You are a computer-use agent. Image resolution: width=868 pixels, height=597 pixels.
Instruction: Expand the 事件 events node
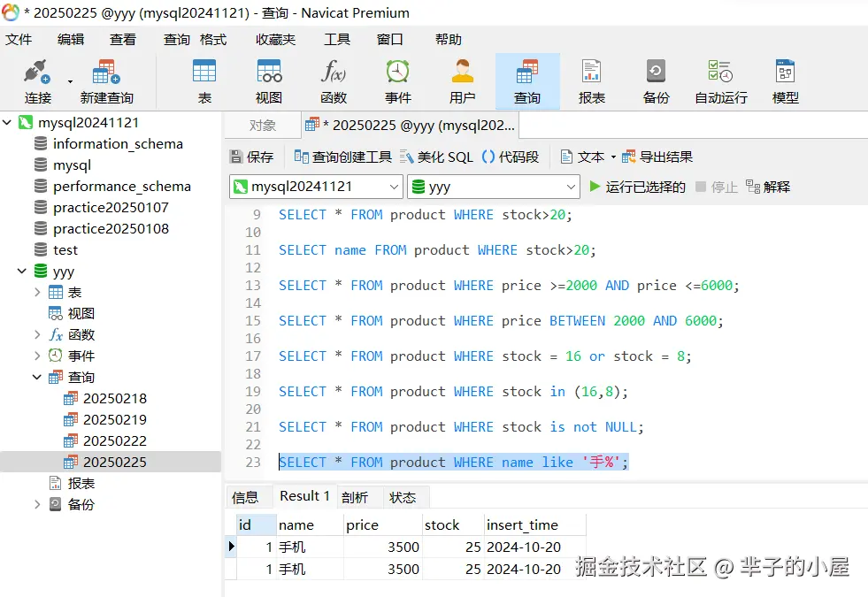click(x=37, y=356)
